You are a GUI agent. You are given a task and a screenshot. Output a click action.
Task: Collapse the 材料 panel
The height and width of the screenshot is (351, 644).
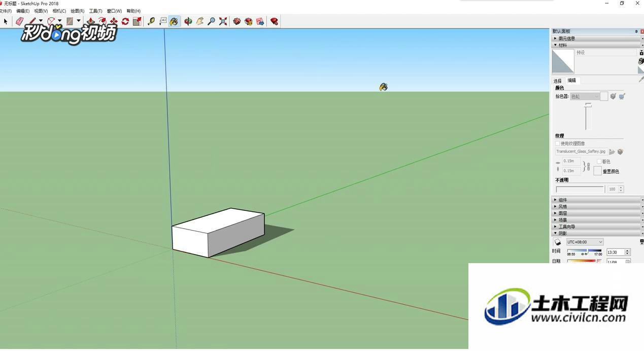pyautogui.click(x=596, y=45)
